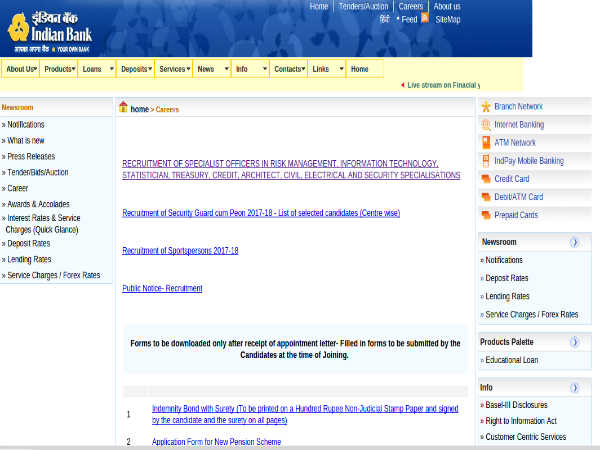Expand the Info dropdown in yellow menu
Viewport: 600px width, 450px height.
coord(251,69)
